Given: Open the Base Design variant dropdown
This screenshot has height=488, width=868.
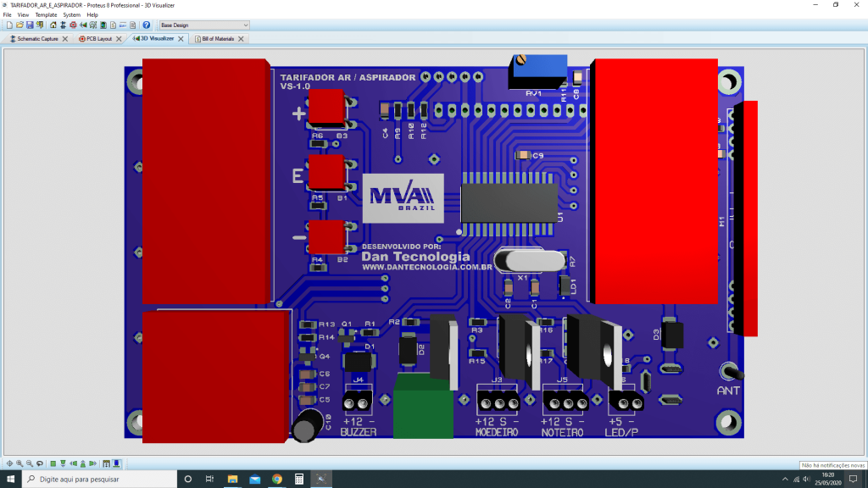Looking at the screenshot, I should pyautogui.click(x=203, y=25).
